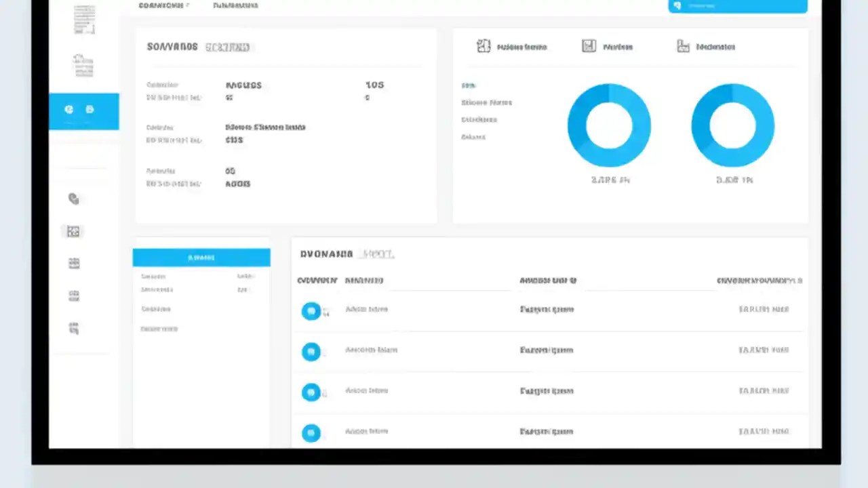Select the Invoices icon in the stats panel
868x488 pixels.
tap(588, 46)
